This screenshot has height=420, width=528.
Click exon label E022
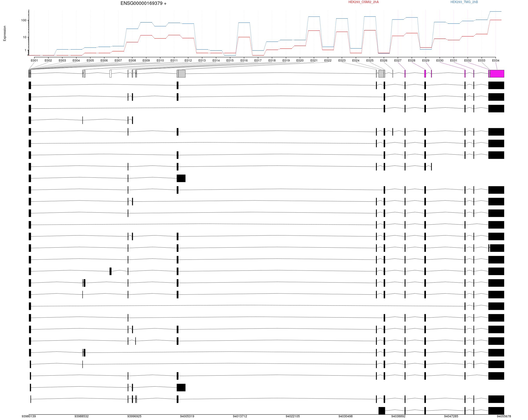(x=328, y=60)
